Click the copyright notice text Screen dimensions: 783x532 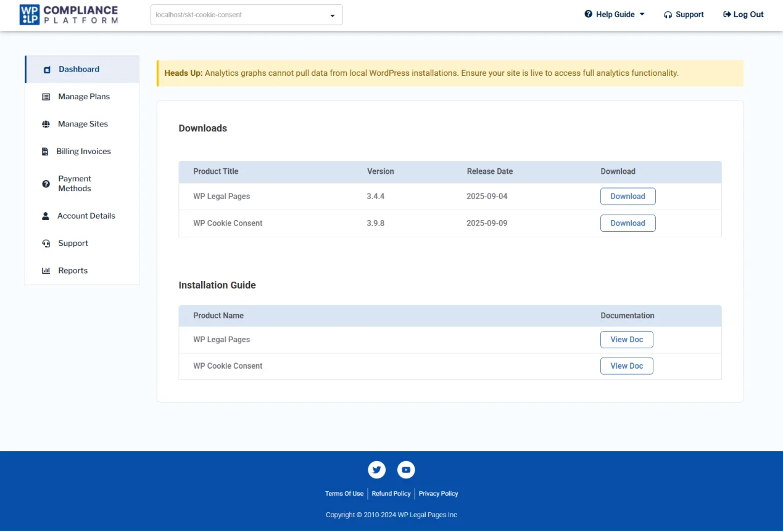pos(391,515)
